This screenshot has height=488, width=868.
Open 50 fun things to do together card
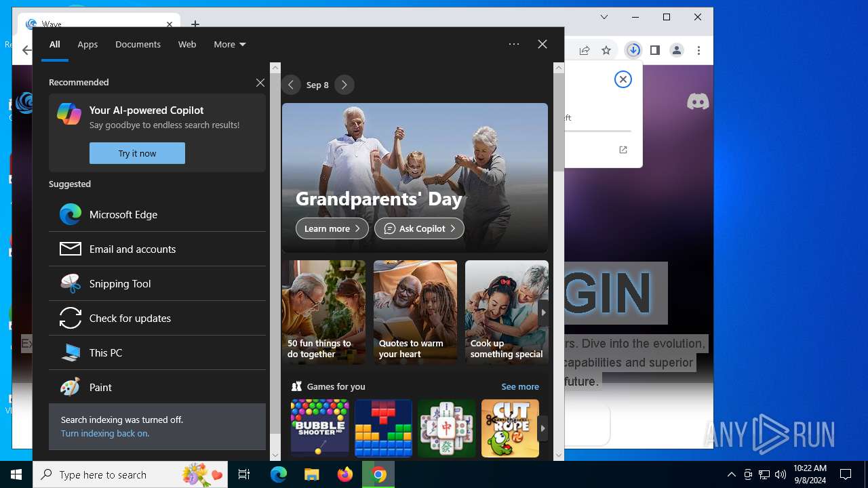coord(323,312)
